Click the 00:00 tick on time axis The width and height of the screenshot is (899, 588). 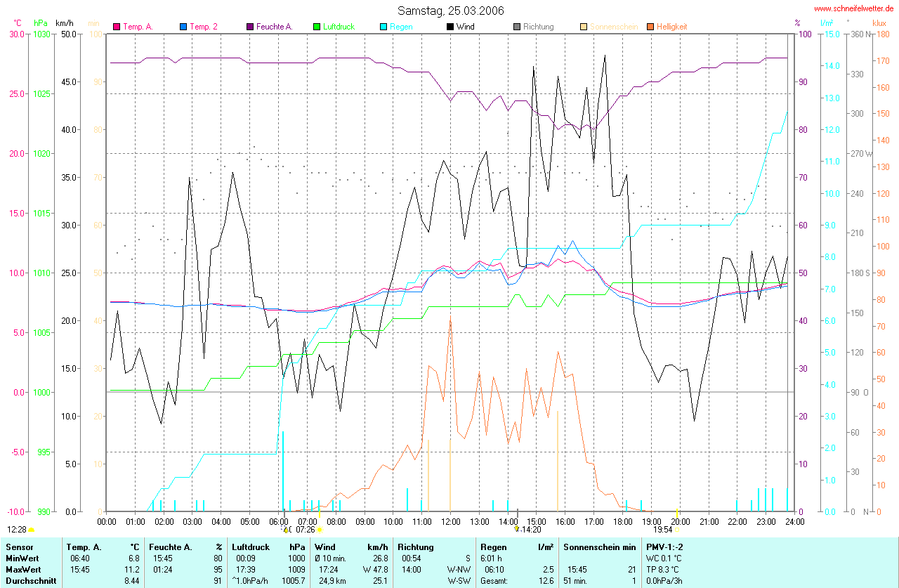point(106,521)
